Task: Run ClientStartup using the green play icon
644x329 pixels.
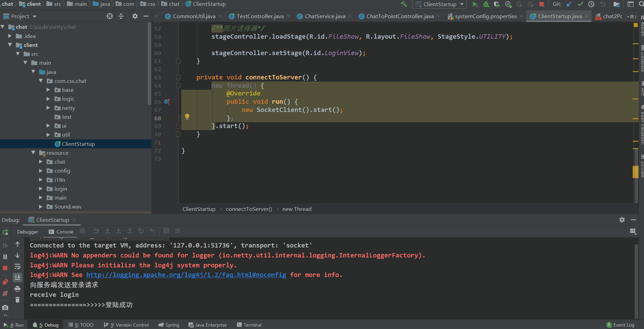Action: [x=474, y=4]
